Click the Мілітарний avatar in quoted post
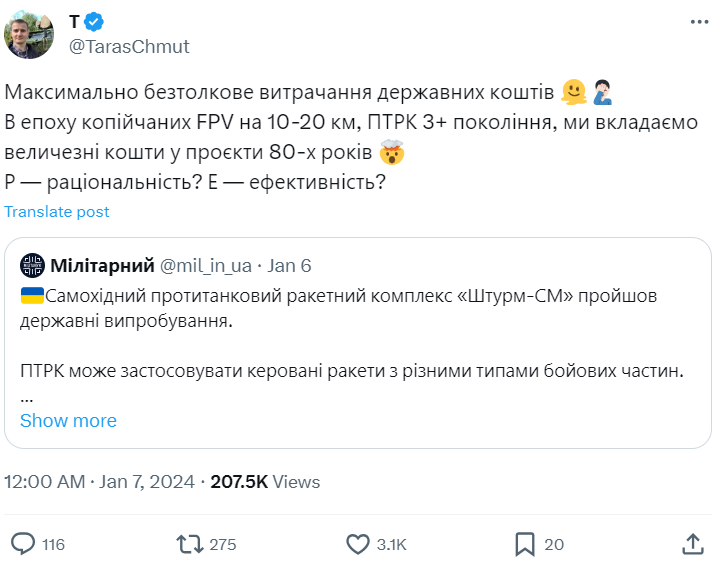Screen dimensions: 727x571 coord(32,265)
